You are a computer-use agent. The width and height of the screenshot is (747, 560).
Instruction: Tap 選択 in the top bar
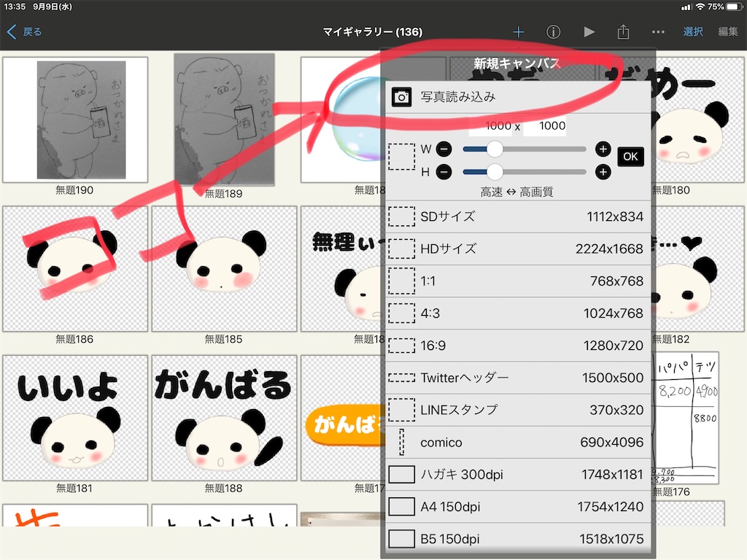[693, 32]
